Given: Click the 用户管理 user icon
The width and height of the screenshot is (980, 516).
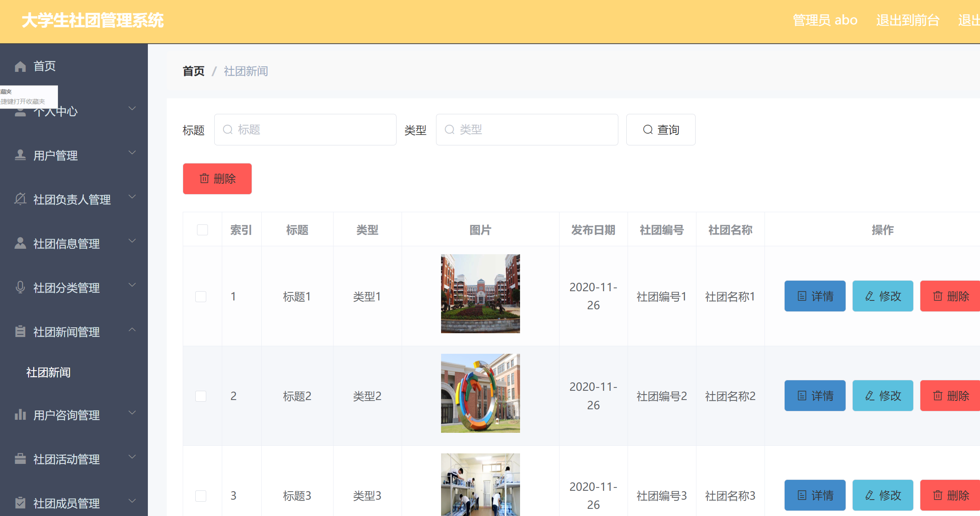Looking at the screenshot, I should 20,155.
